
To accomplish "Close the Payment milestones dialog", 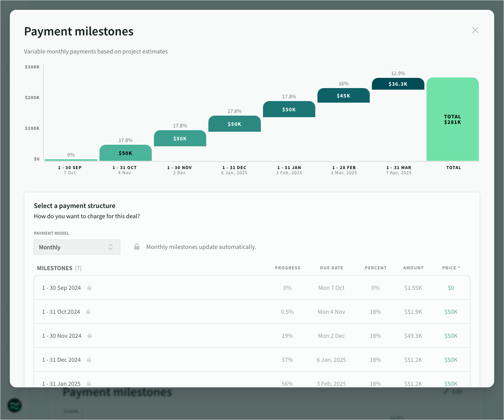I will [475, 30].
